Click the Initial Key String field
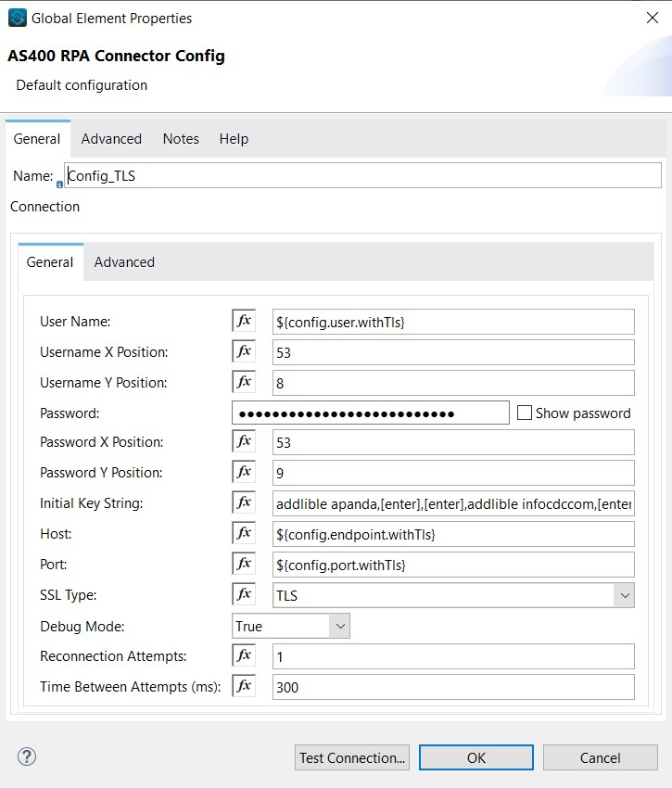The image size is (672, 788). (453, 503)
